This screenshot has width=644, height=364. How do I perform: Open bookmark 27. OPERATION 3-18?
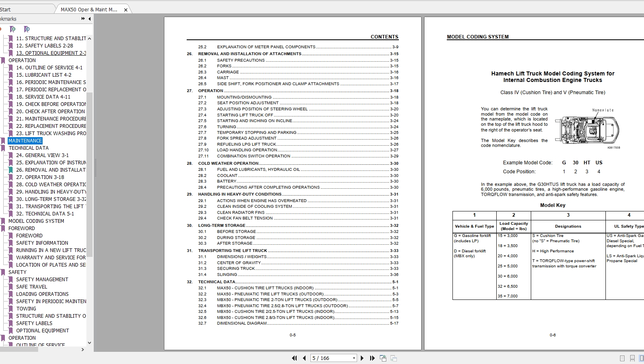[40, 177]
